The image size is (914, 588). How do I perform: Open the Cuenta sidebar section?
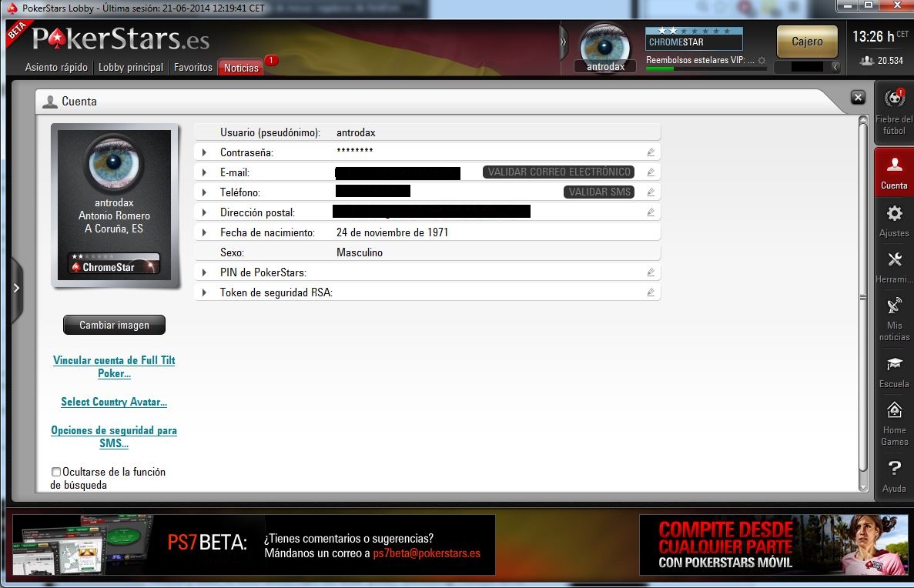click(x=894, y=172)
